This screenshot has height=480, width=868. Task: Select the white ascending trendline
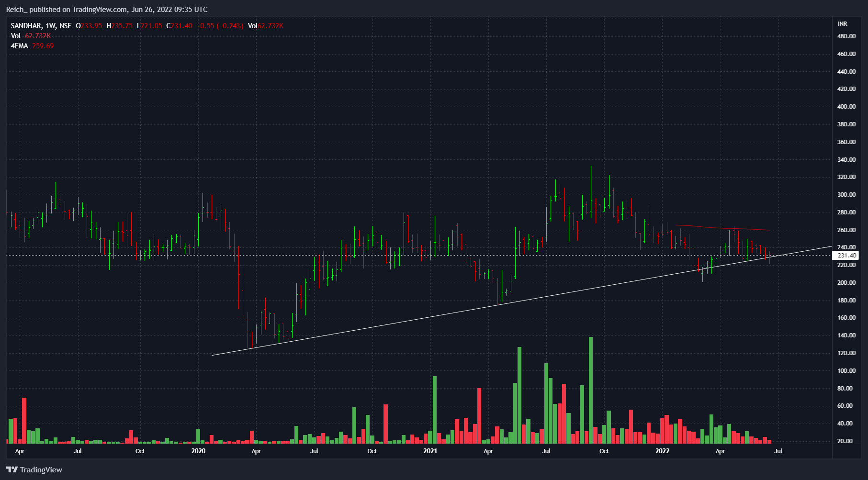point(431,316)
